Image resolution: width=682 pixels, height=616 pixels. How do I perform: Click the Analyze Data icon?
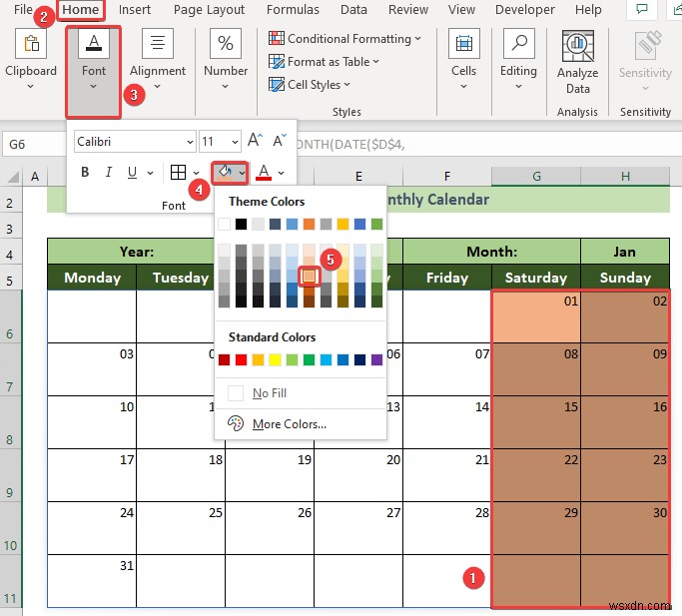click(577, 46)
